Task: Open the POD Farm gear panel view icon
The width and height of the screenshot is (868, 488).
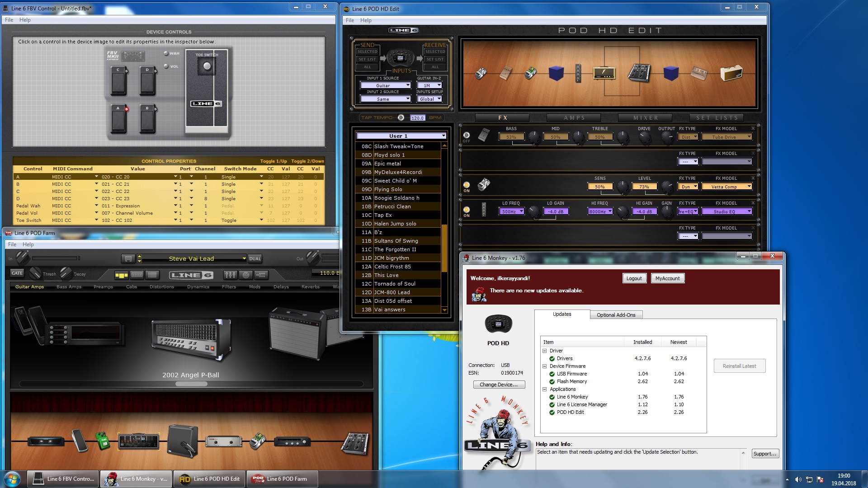Action: (137, 275)
